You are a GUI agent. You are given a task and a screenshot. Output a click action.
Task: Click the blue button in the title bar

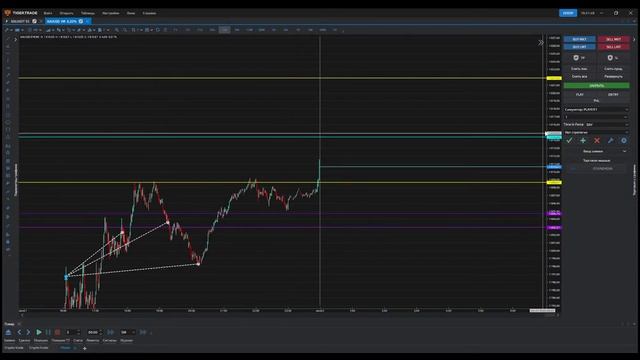[568, 13]
